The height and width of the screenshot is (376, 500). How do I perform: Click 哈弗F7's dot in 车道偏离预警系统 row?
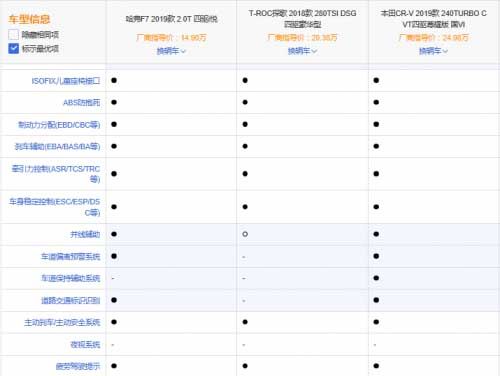pos(114,256)
